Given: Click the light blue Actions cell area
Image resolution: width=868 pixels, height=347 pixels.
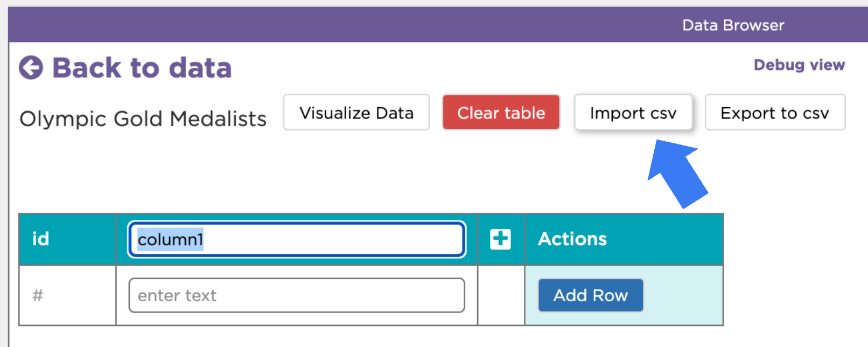Looking at the screenshot, I should point(624,295).
